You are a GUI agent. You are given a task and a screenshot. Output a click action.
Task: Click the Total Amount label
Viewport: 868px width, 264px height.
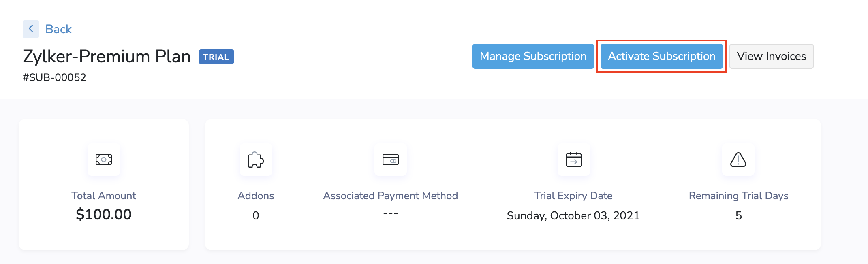point(104,196)
